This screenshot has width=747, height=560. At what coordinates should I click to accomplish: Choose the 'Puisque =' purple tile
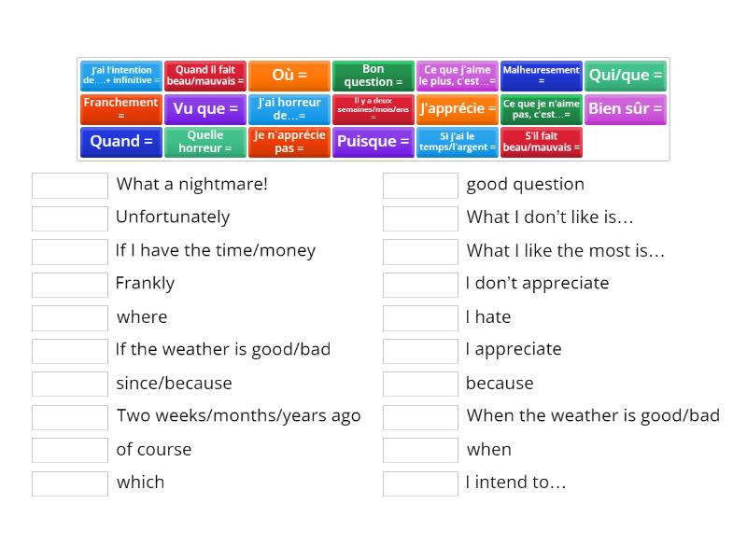click(373, 142)
